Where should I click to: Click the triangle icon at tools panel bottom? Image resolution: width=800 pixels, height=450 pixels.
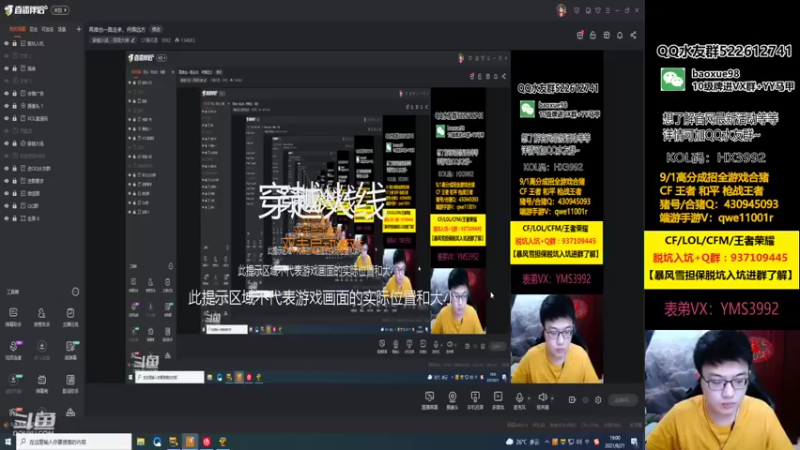coord(70,412)
